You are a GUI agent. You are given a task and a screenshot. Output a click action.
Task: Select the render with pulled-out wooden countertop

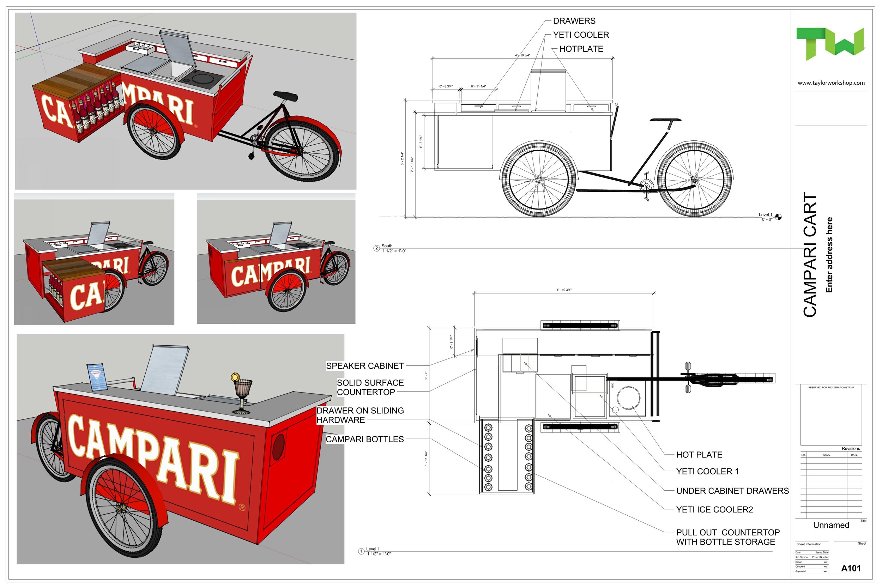(94, 260)
